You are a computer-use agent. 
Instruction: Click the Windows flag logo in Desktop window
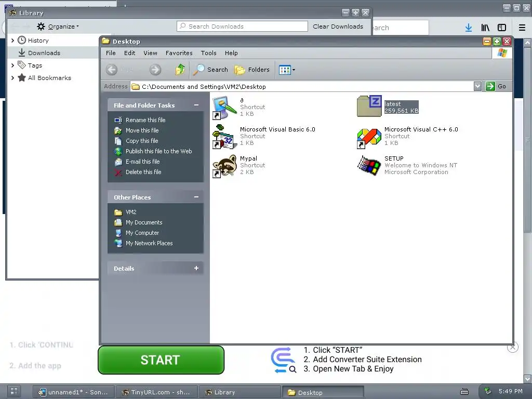[x=502, y=53]
